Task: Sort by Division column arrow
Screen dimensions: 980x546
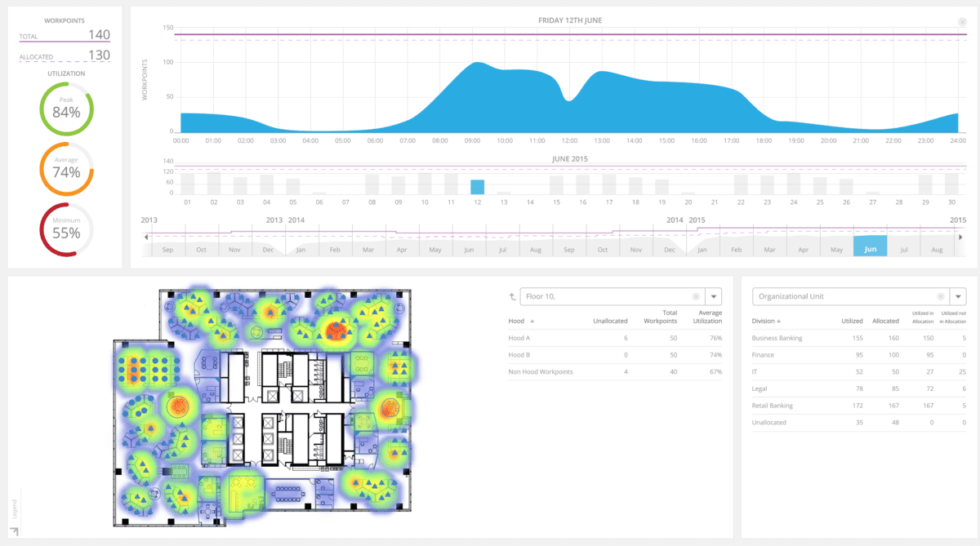Action: [x=779, y=322]
